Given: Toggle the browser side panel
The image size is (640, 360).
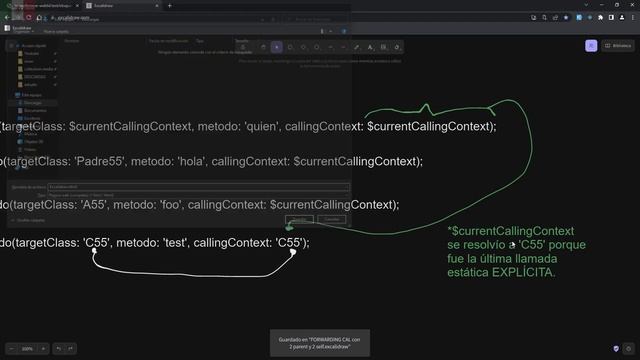Looking at the screenshot, I should coord(611,18).
